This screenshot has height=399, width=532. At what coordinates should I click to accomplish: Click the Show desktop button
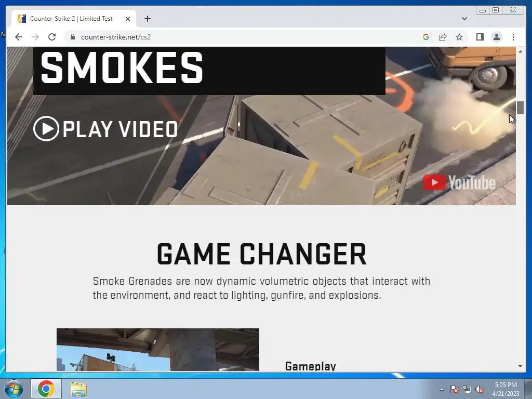528,389
